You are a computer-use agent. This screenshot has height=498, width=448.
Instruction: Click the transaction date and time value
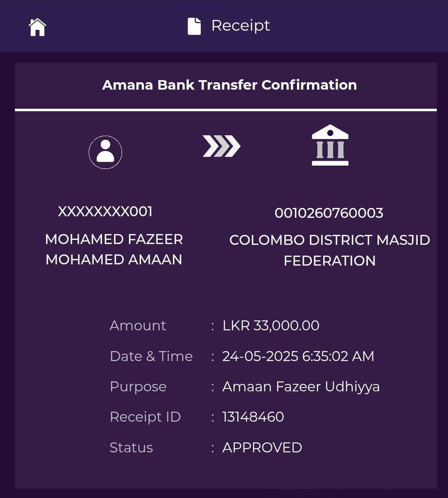click(298, 356)
